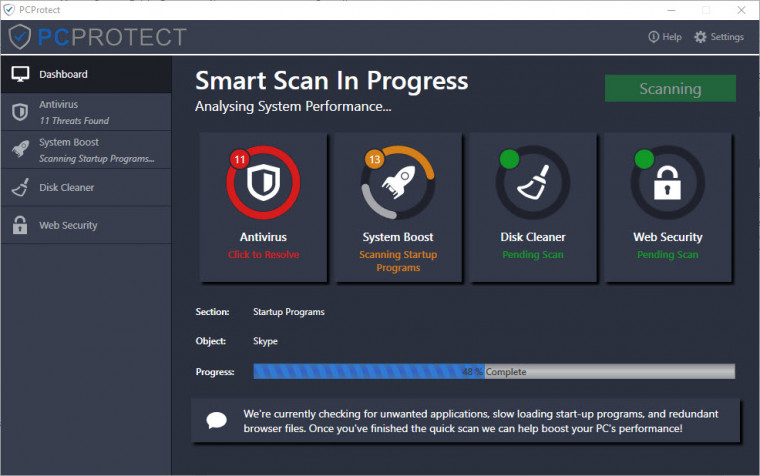Image resolution: width=760 pixels, height=476 pixels.
Task: Click orange 'Scanning Startup Programs' card text
Action: [x=398, y=261]
